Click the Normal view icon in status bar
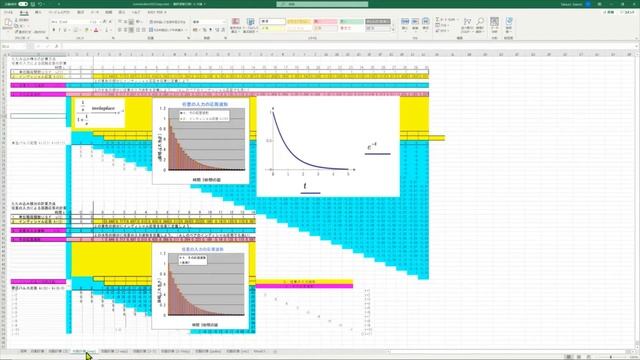This screenshot has height=360, width=640. [568, 357]
